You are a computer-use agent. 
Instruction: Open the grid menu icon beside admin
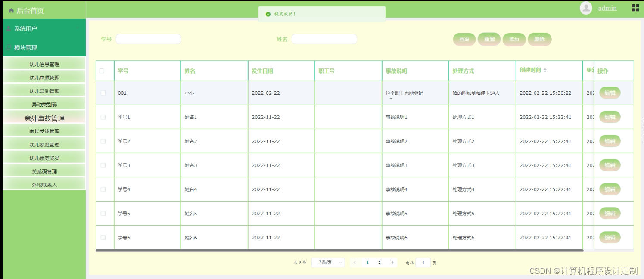click(635, 8)
